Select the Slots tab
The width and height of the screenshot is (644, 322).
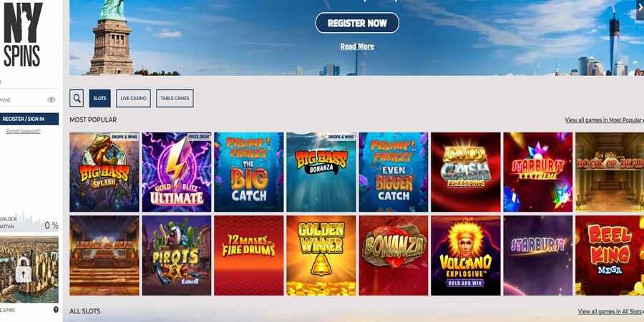point(99,99)
